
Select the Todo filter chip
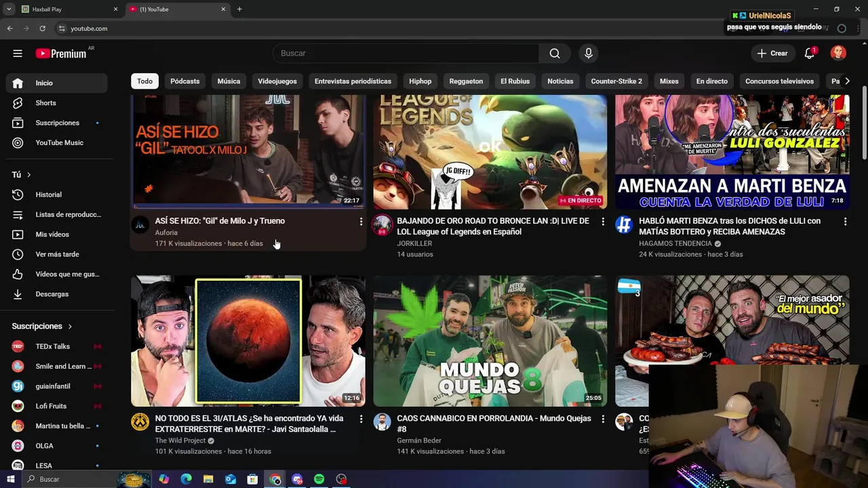[x=145, y=81]
